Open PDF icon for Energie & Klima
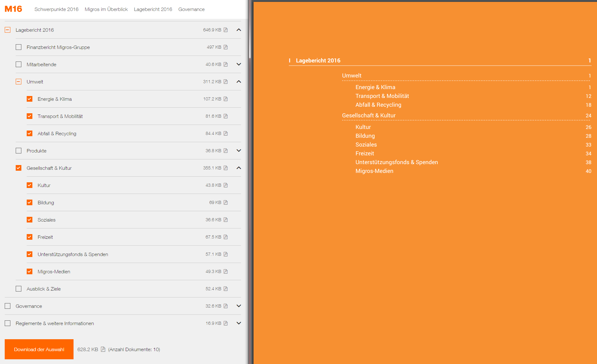Viewport: 597px width, 364px height. (x=226, y=99)
